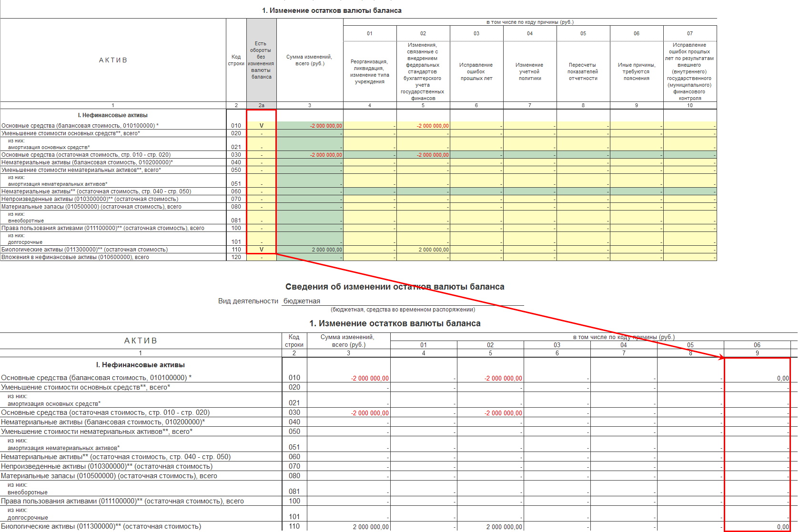Select header 'Пересчеты показателей отчетности'
The height and width of the screenshot is (532, 800).
583,71
